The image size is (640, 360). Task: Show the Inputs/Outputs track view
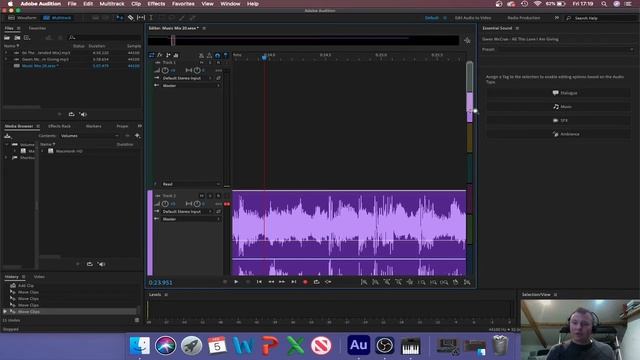click(151, 55)
